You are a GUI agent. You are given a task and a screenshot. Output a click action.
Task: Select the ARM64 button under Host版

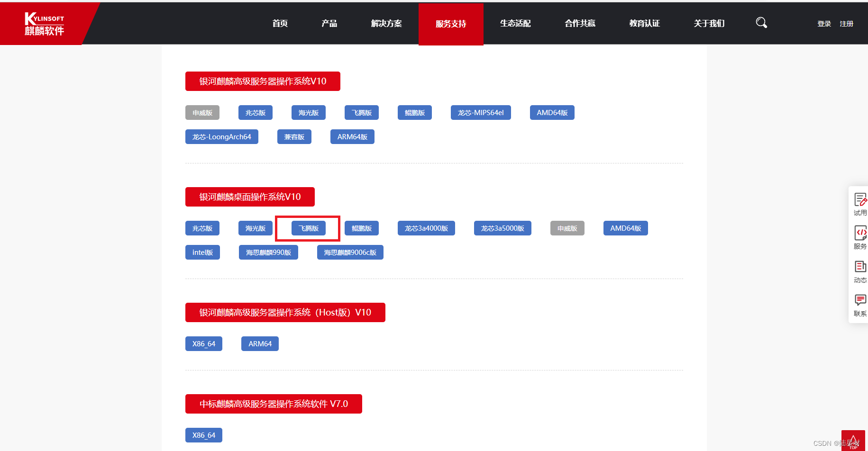click(260, 344)
